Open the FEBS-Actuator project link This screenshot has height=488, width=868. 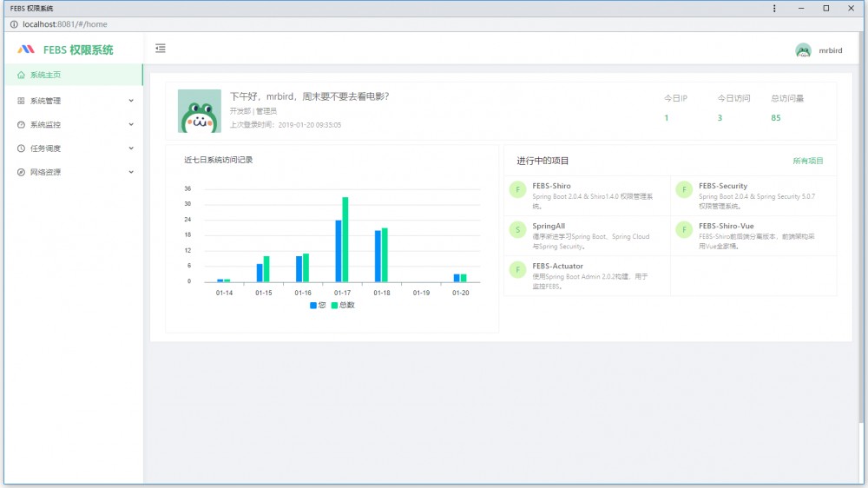pos(557,266)
